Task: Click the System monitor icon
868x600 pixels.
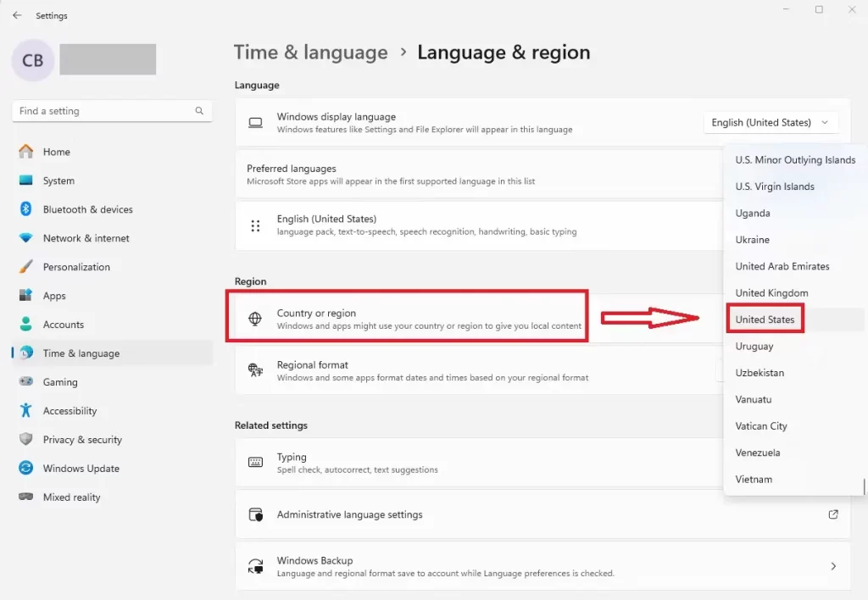Action: pos(26,181)
